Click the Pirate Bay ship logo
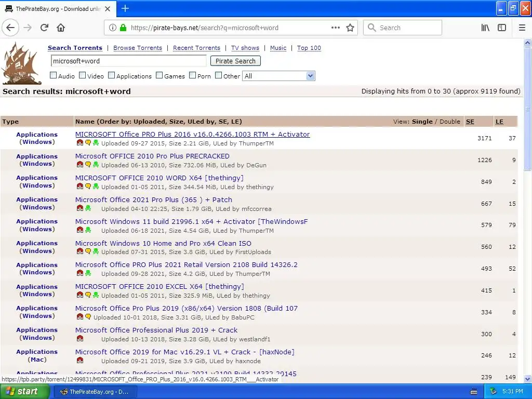The height and width of the screenshot is (399, 532). [21, 63]
